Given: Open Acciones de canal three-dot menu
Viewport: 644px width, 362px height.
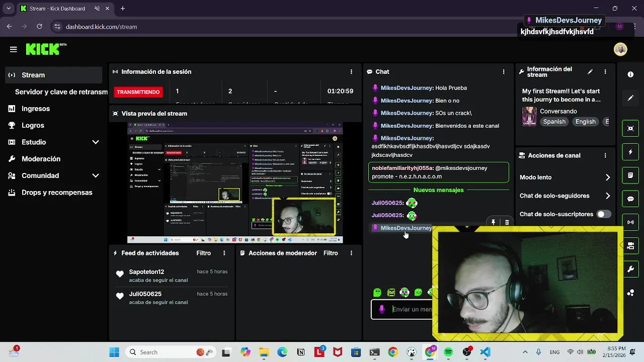Looking at the screenshot, I should [x=605, y=156].
